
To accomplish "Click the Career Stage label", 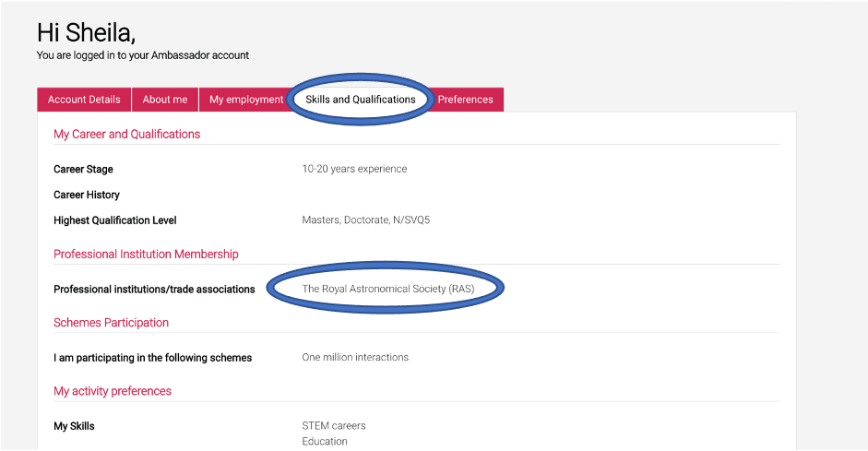I will click(83, 170).
